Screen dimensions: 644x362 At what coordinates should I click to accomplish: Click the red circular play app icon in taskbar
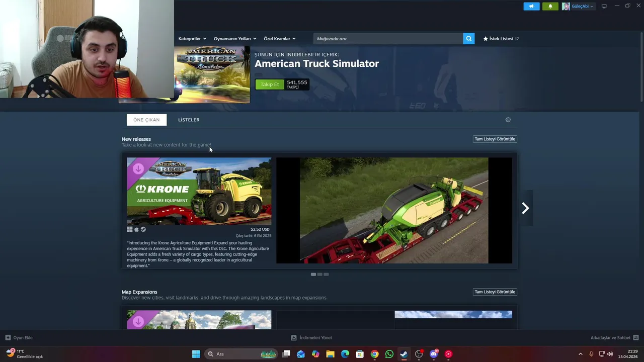click(x=448, y=354)
